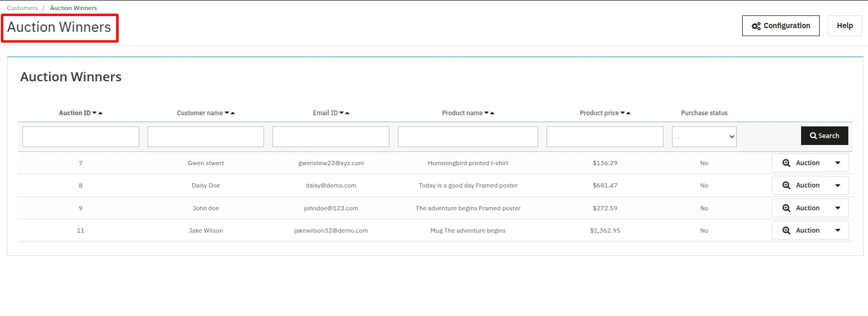
Task: Sort Auction ID column descending arrow
Action: (95, 113)
